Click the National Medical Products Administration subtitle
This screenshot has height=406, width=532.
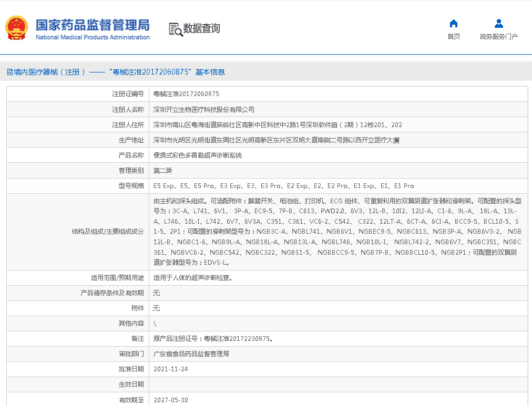(x=93, y=37)
